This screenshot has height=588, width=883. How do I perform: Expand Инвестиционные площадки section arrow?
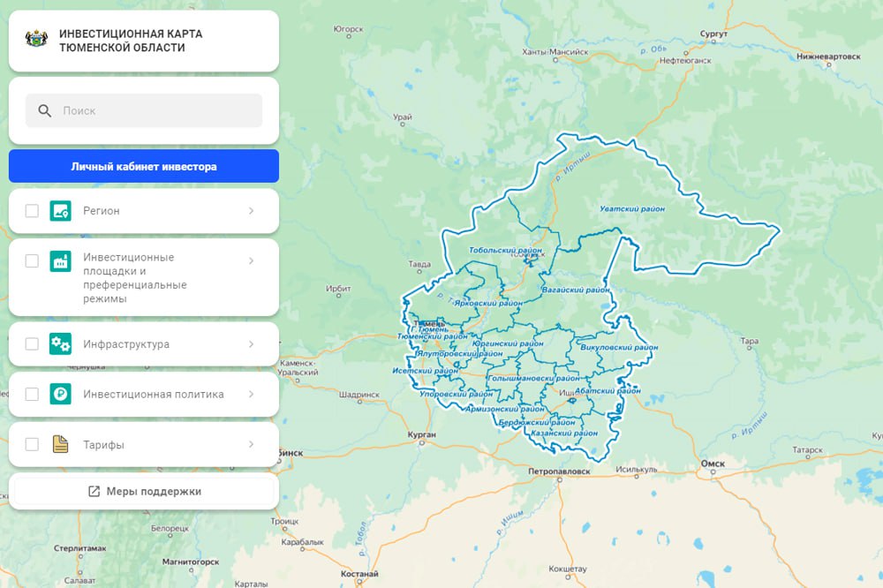[251, 261]
